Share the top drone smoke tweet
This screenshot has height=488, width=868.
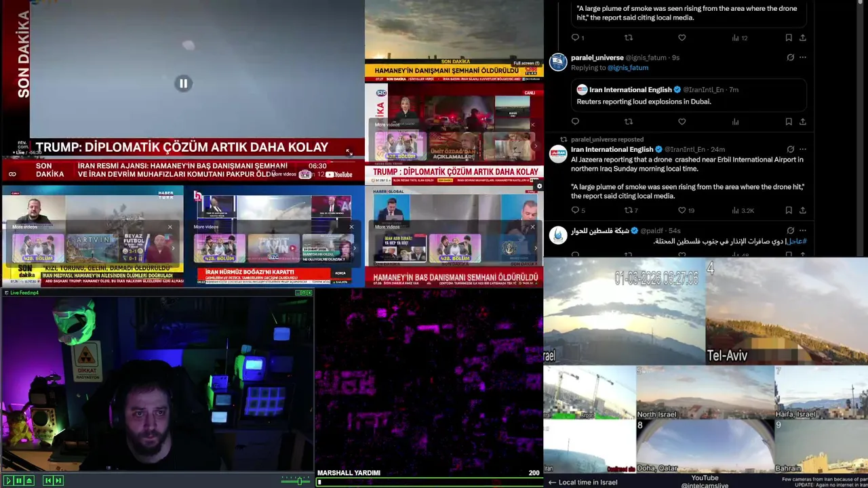point(803,38)
